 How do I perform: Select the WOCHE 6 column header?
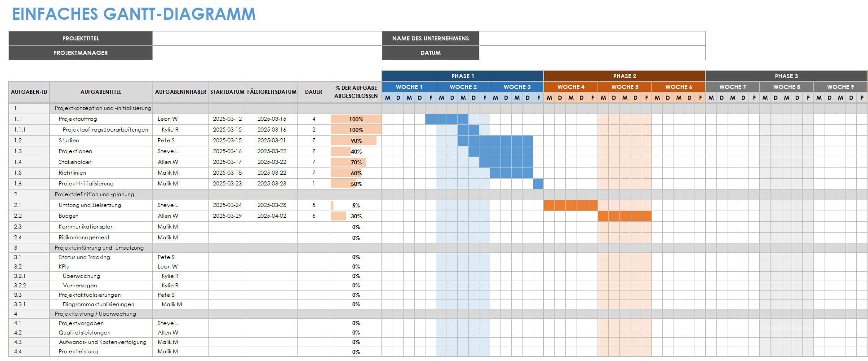[x=678, y=87]
